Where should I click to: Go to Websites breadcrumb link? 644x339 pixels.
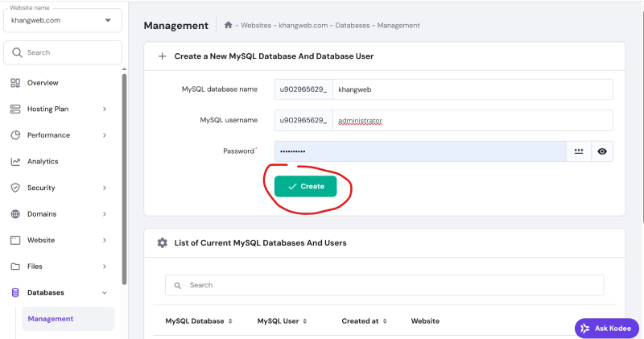(x=256, y=26)
